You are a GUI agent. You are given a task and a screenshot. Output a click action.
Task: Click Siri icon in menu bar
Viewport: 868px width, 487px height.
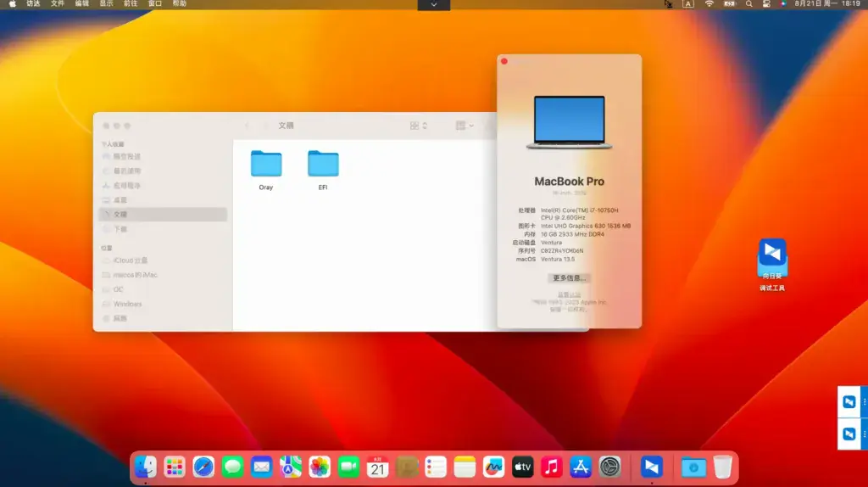[x=782, y=4]
